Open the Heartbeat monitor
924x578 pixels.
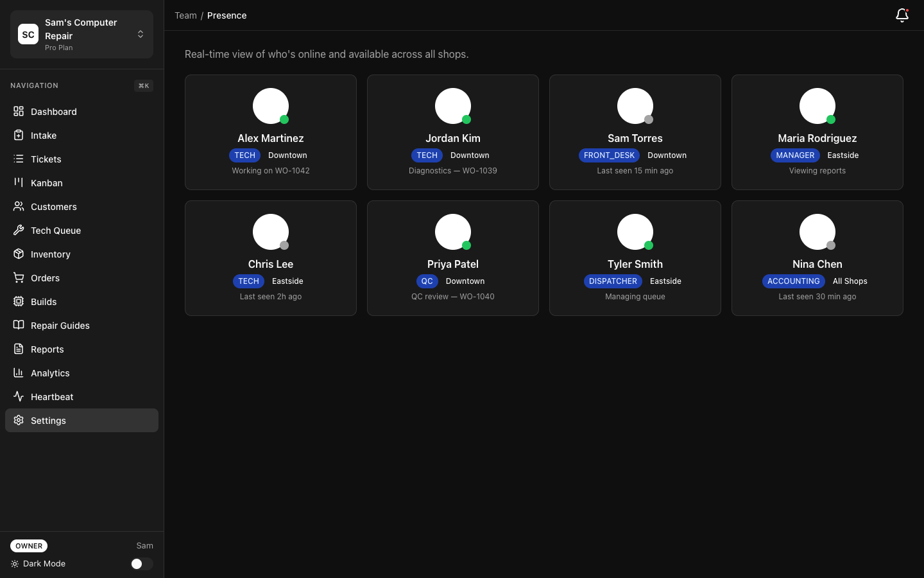click(51, 397)
